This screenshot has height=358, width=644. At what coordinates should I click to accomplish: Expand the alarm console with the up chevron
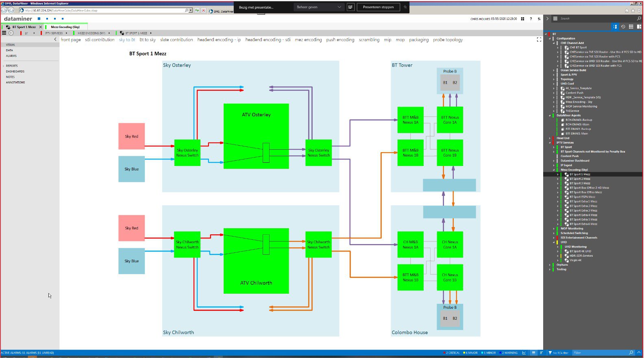[x=639, y=353]
